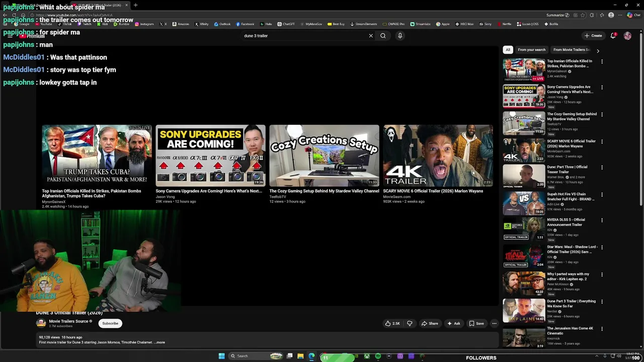The width and height of the screenshot is (644, 362).
Task: Open a new browser tab with plus
Action: pyautogui.click(x=135, y=5)
